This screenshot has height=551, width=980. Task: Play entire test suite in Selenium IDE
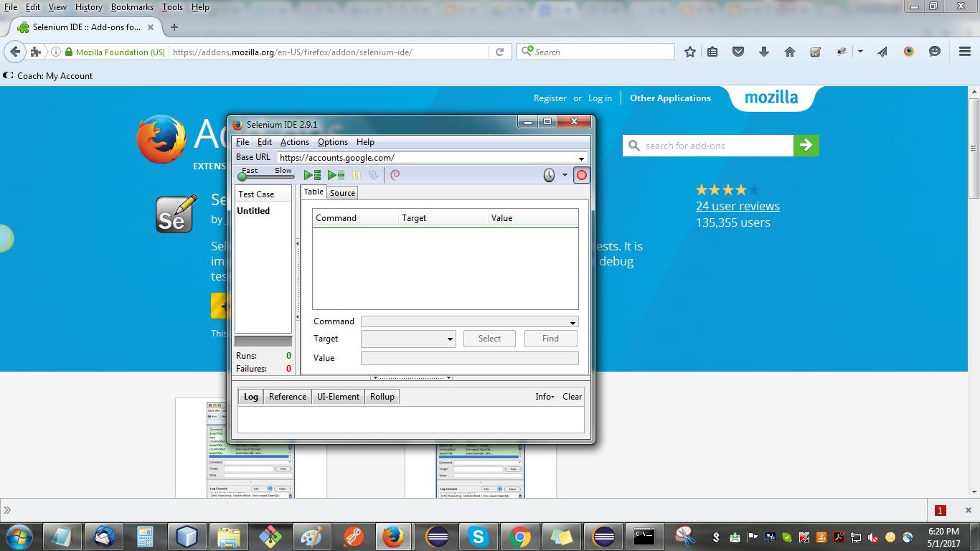pos(312,175)
